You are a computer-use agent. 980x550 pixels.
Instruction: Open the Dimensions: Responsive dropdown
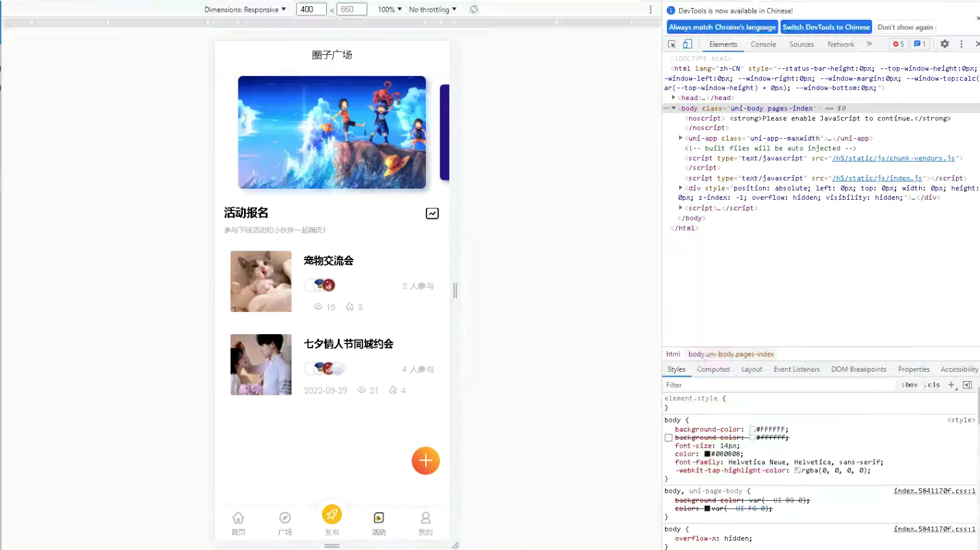[245, 9]
